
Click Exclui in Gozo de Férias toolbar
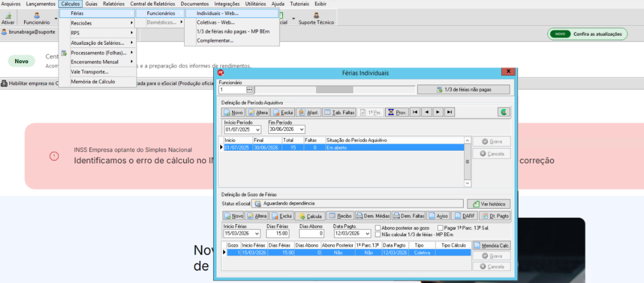coord(282,216)
